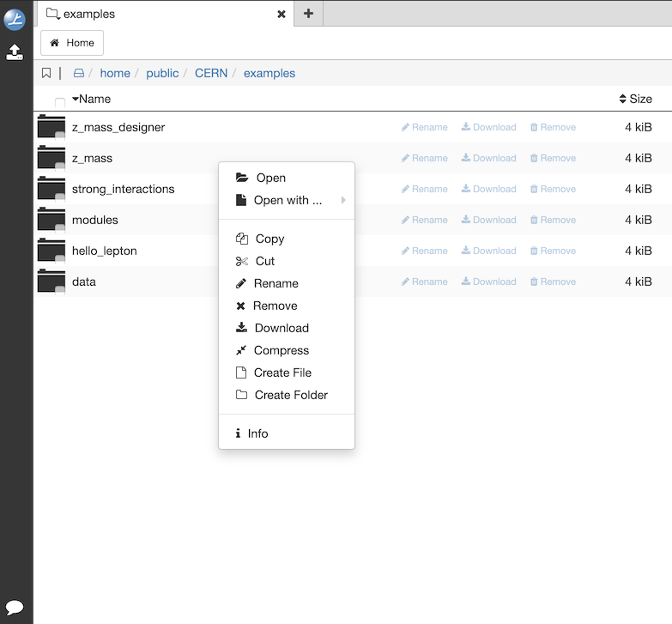Select Cut in the context menu
This screenshot has width=672, height=624.
(287, 261)
